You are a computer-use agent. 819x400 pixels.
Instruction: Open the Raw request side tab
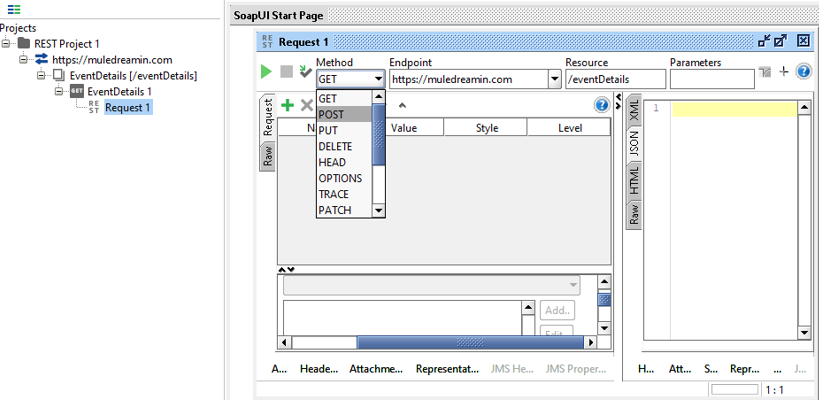coord(267,155)
